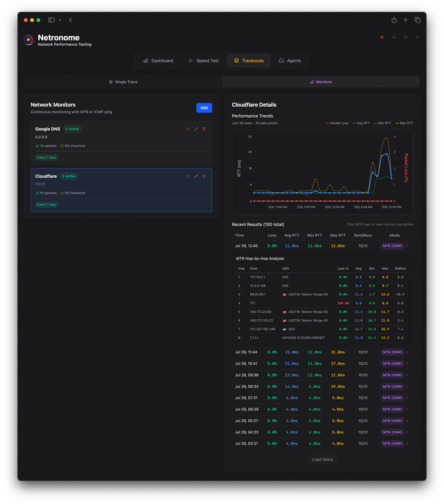Open a new browser tab with plus icon

406,20
